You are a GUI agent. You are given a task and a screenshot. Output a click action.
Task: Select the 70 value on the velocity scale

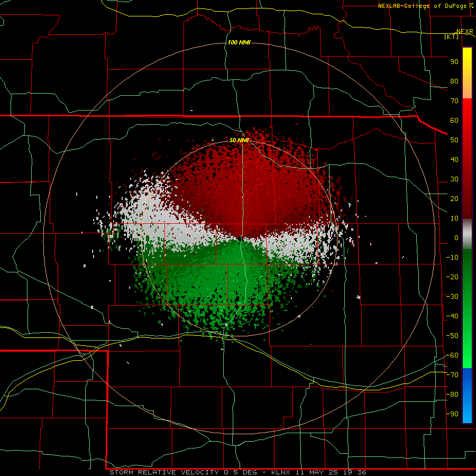[454, 101]
